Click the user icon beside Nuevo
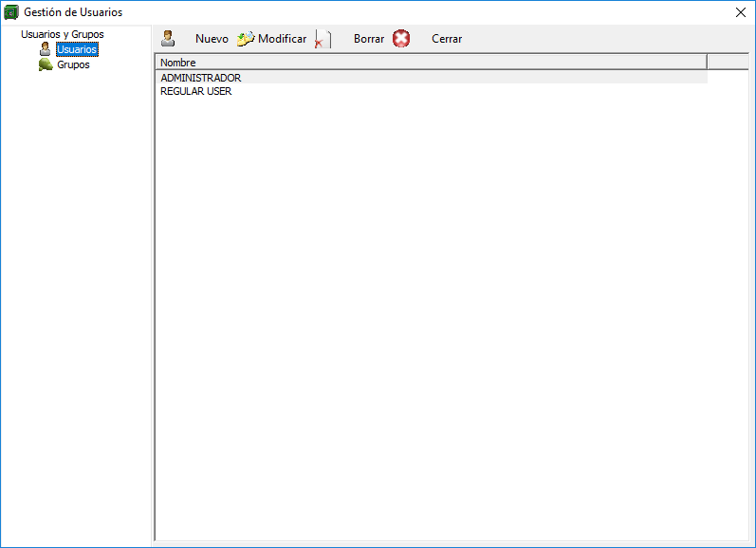756x548 pixels. tap(168, 39)
